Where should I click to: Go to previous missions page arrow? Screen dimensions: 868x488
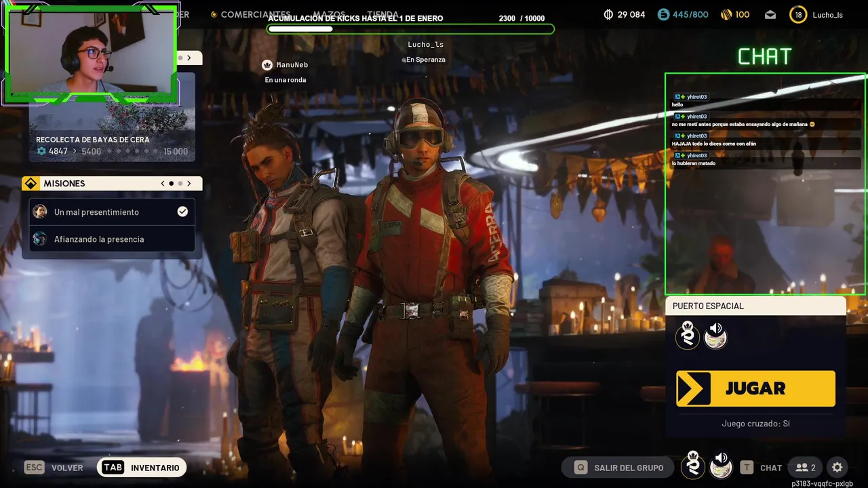(163, 184)
